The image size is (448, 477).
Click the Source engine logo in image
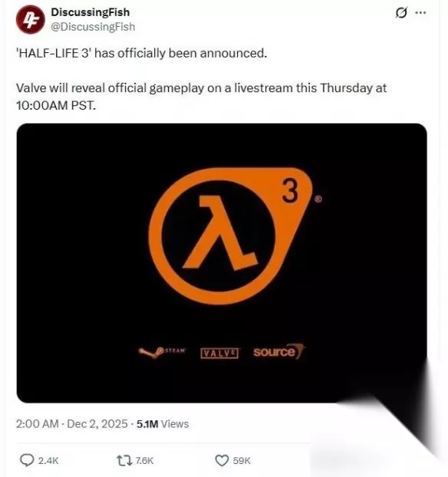[x=278, y=351]
